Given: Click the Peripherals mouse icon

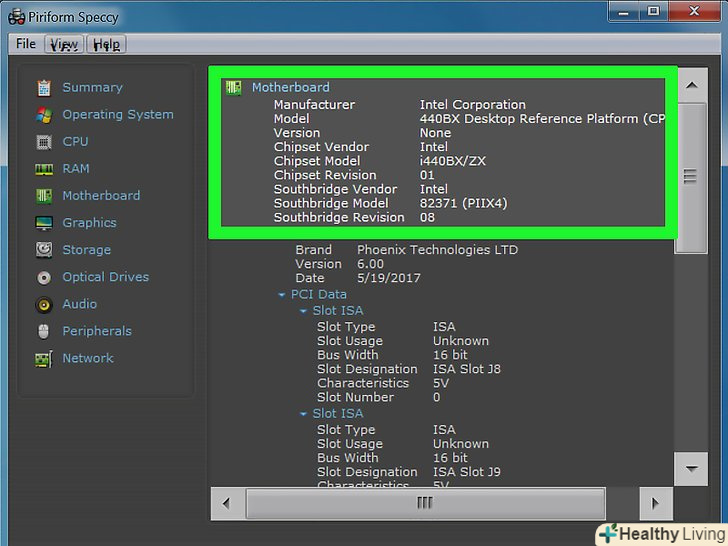Looking at the screenshot, I should tap(44, 331).
